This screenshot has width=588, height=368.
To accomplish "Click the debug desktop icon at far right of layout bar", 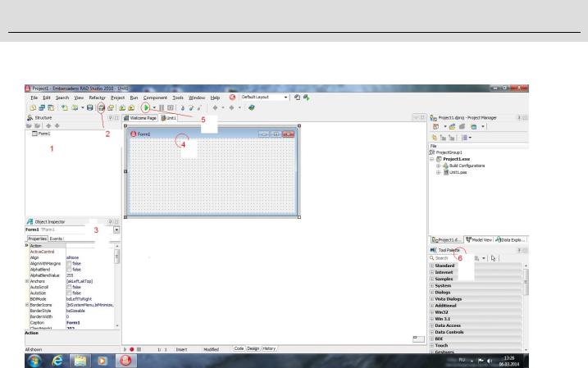I will tap(307, 98).
